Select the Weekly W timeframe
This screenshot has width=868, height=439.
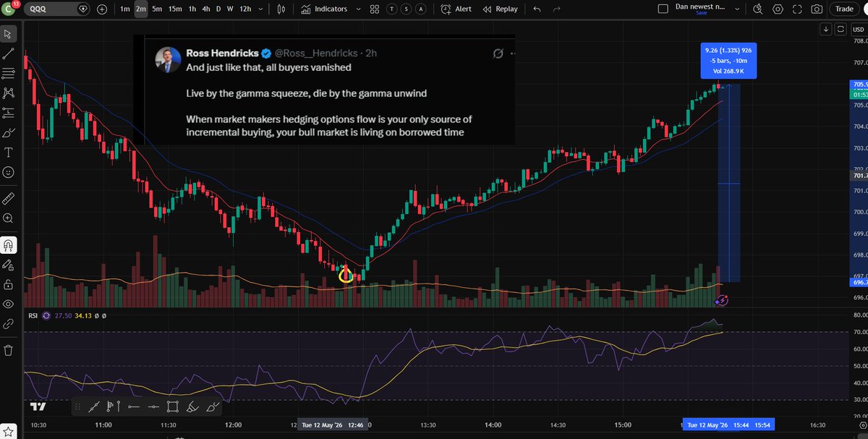230,9
